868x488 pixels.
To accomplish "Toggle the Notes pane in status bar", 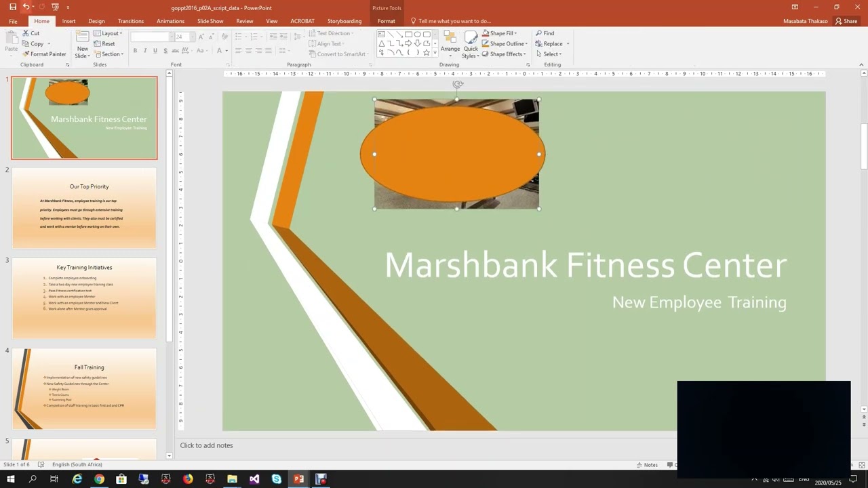I will (x=647, y=465).
